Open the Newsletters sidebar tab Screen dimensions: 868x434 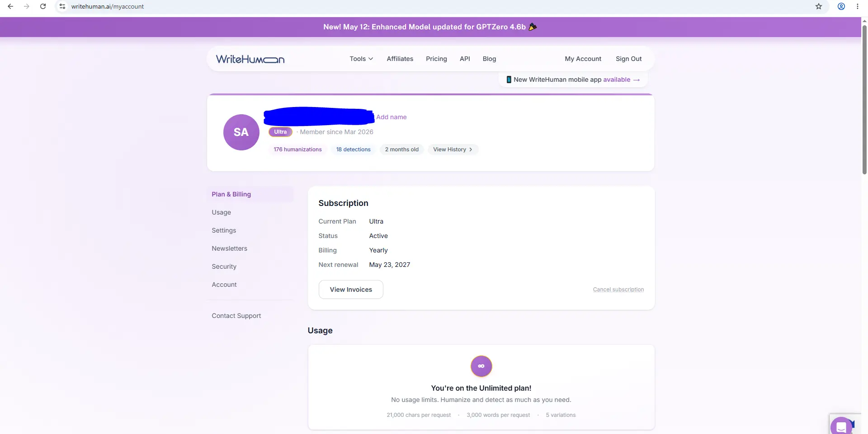pos(250,248)
